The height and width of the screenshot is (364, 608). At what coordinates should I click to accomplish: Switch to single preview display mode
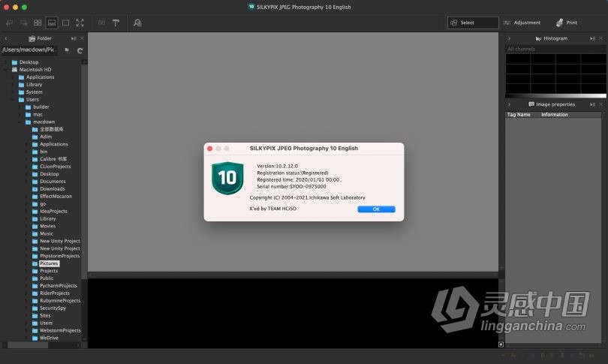[x=66, y=23]
